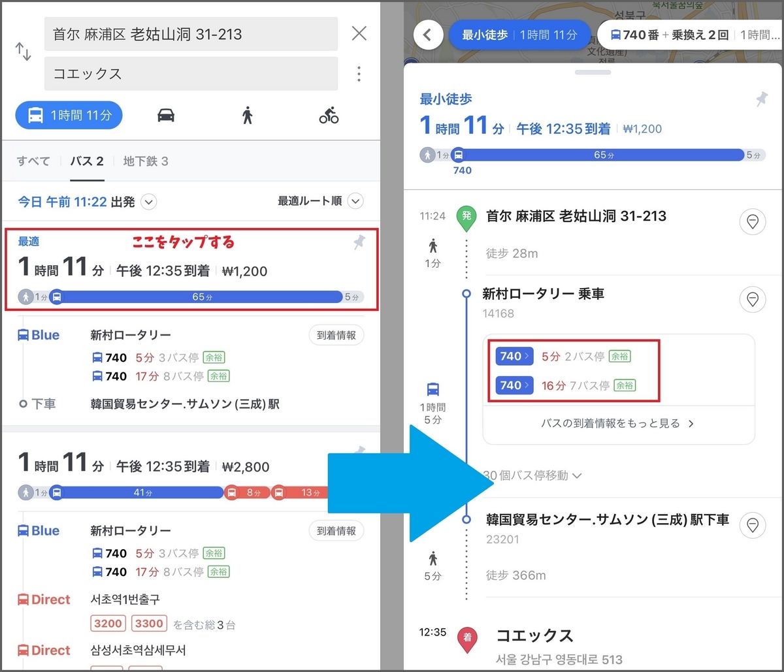Viewport: 784px width, 672px height.
Task: Click the destination field コエックス
Action: pyautogui.click(x=191, y=74)
